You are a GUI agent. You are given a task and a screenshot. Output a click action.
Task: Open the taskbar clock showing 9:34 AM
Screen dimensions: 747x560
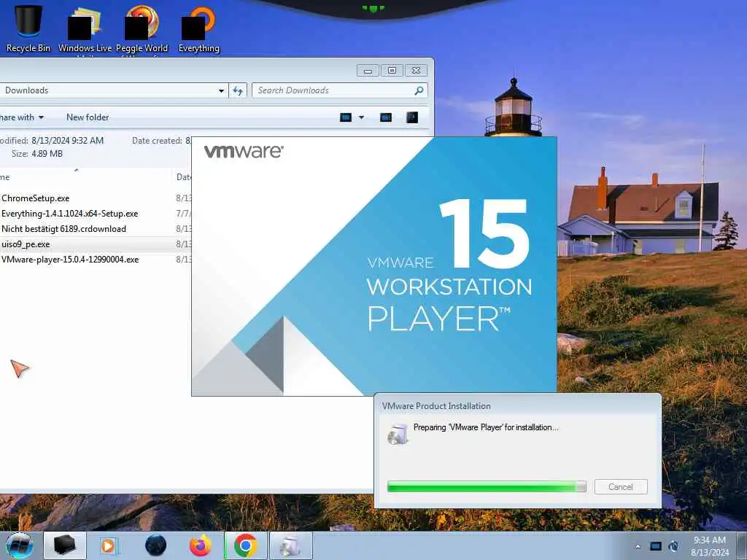(x=710, y=546)
